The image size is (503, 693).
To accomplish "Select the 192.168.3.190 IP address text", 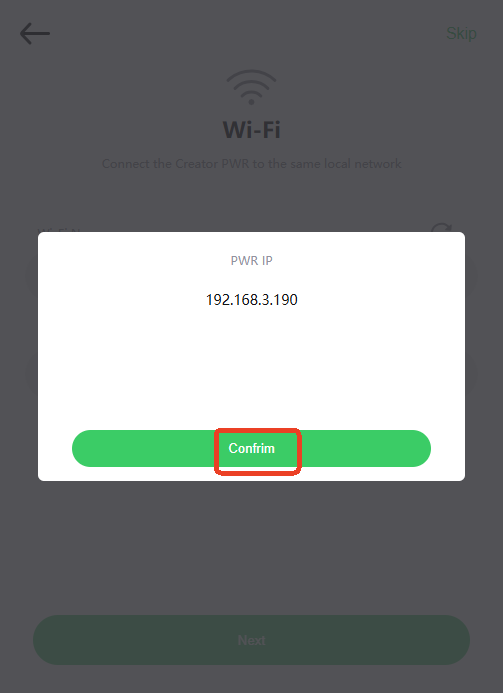I will pyautogui.click(x=252, y=300).
